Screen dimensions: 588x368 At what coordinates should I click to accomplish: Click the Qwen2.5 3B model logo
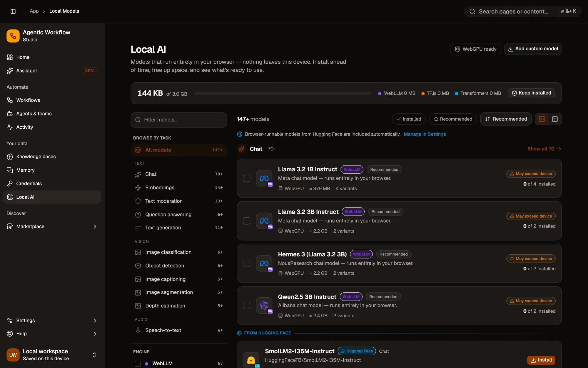(264, 306)
